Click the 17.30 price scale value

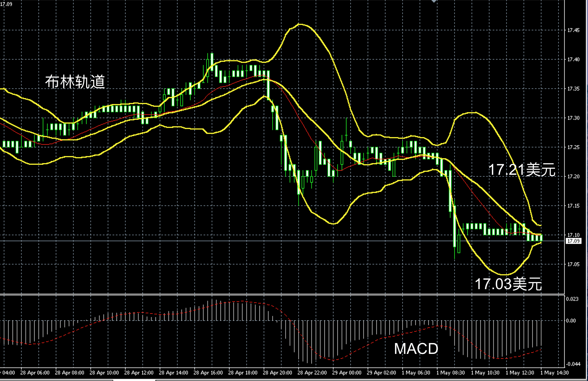(573, 118)
